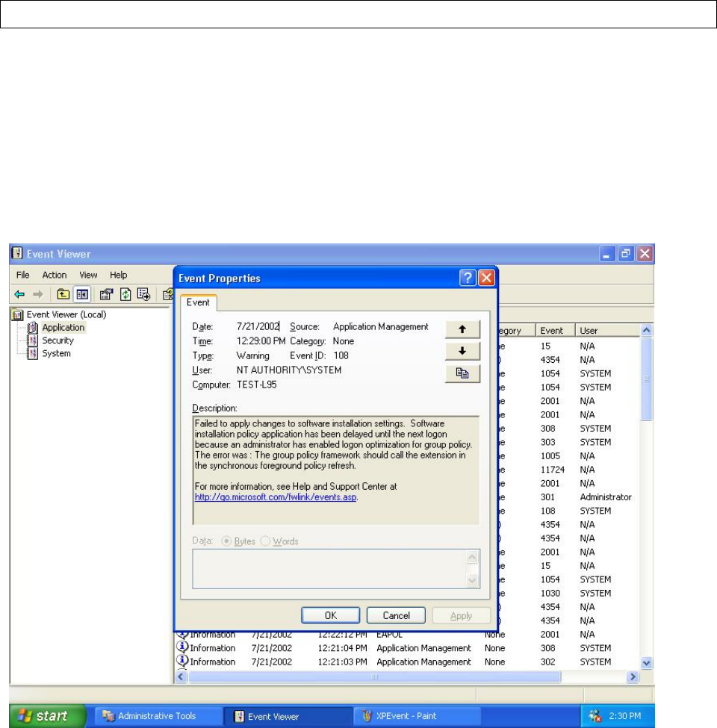Select the Application log label in the tree
This screenshot has width=717, height=728.
pyautogui.click(x=63, y=327)
